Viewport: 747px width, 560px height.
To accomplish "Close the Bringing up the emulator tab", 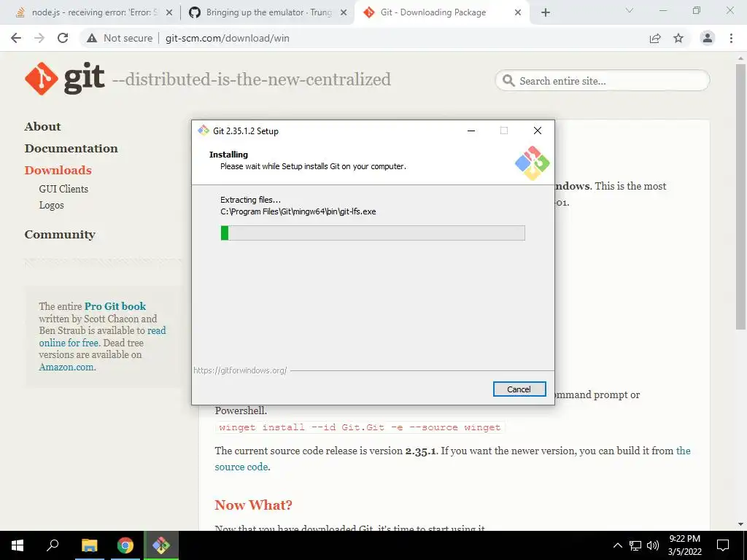I will (344, 12).
